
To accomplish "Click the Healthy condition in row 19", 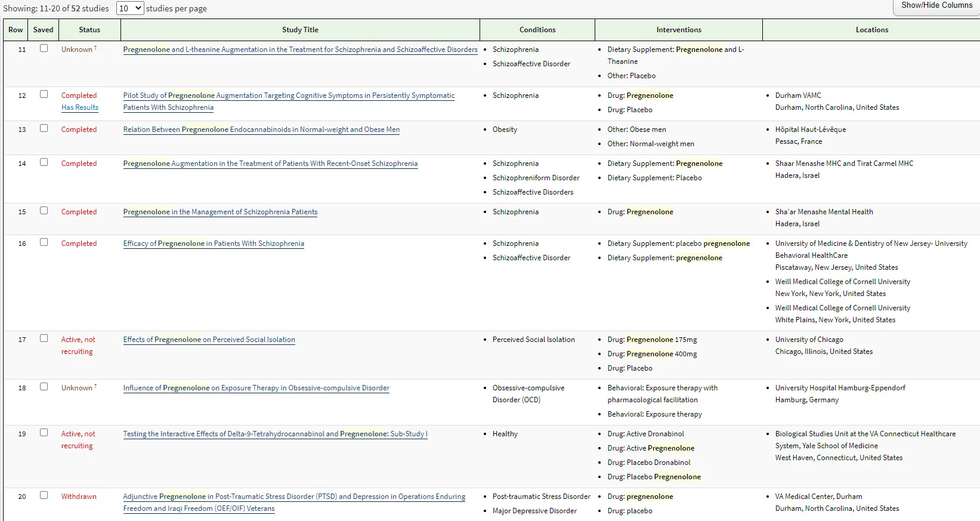I will [x=505, y=434].
